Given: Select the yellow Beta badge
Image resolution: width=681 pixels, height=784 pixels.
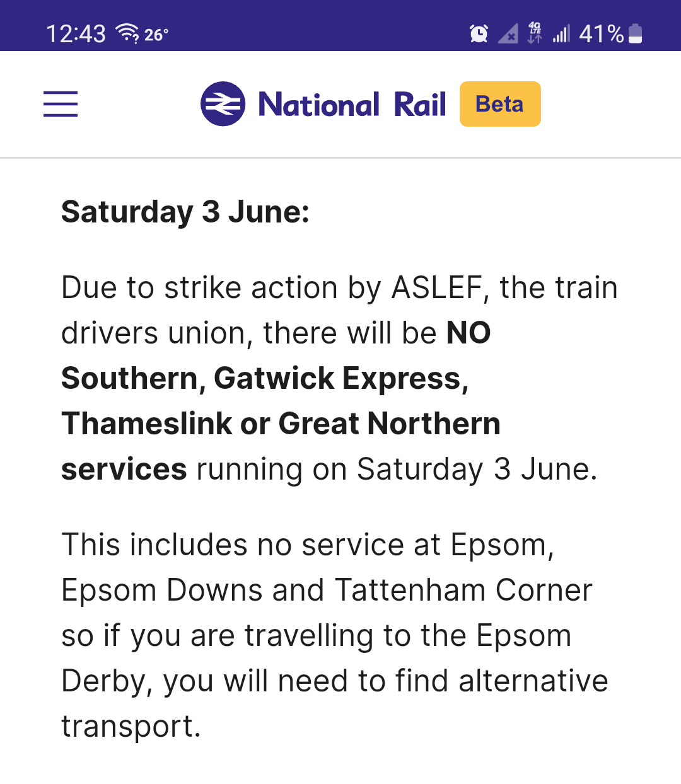Looking at the screenshot, I should point(500,104).
